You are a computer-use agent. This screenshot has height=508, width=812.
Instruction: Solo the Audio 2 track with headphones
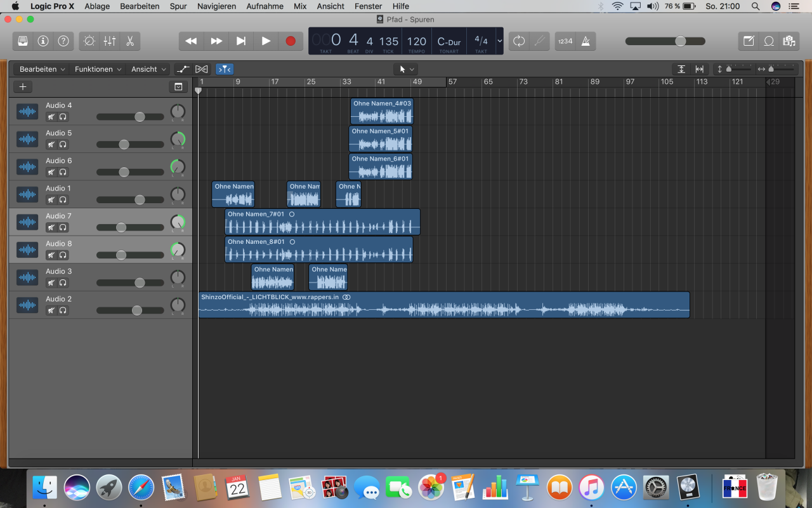point(63,311)
